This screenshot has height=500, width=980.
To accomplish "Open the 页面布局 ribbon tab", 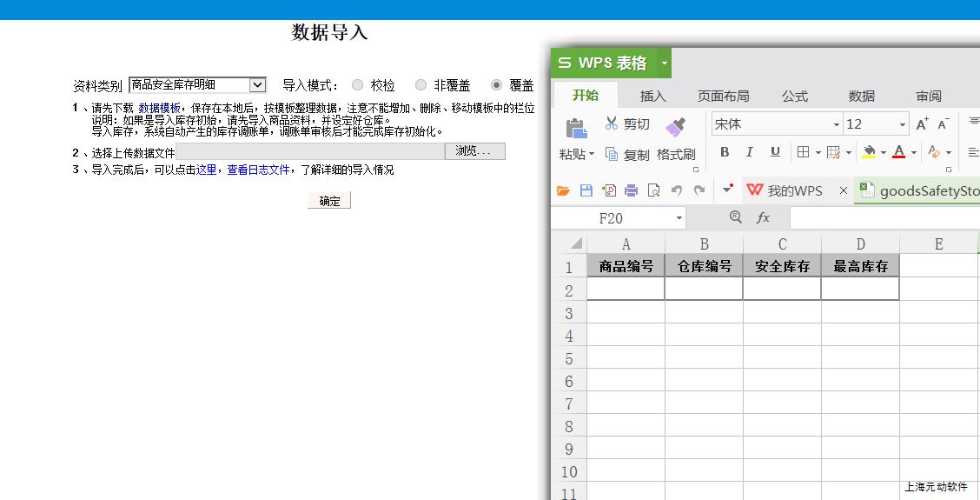I will click(723, 96).
